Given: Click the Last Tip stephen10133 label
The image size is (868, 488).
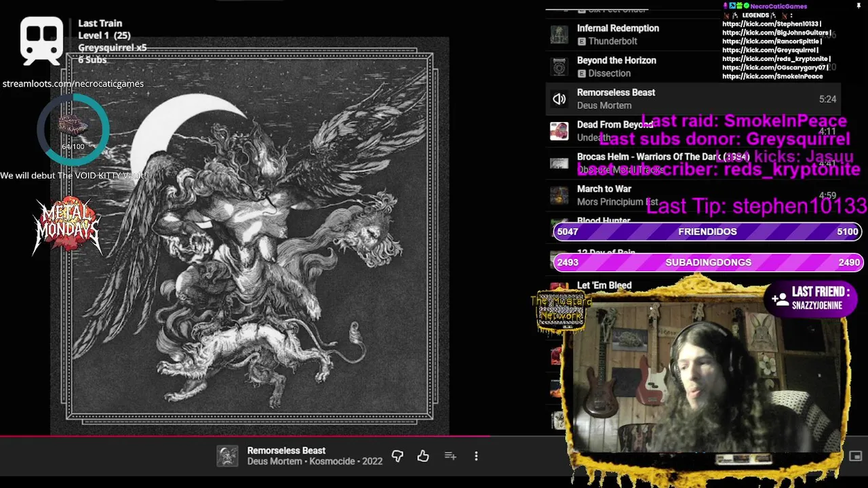Looking at the screenshot, I should tap(756, 205).
